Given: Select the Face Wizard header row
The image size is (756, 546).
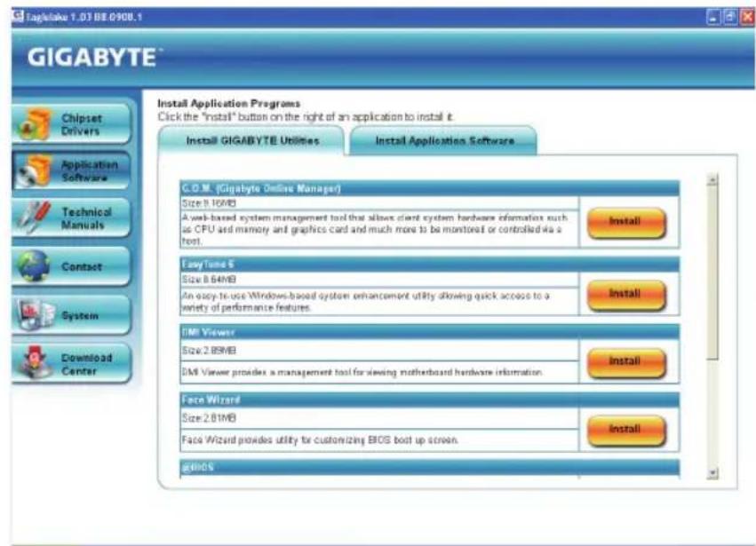Looking at the screenshot, I should click(x=430, y=400).
